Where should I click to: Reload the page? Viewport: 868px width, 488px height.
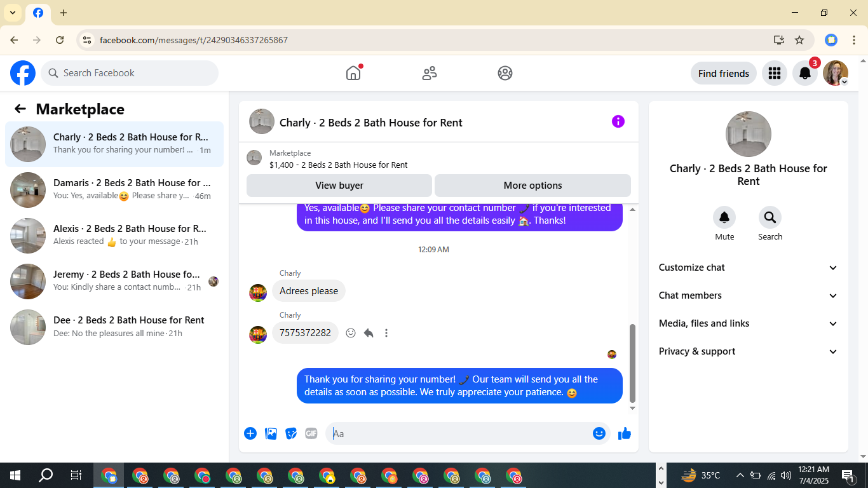(x=60, y=40)
